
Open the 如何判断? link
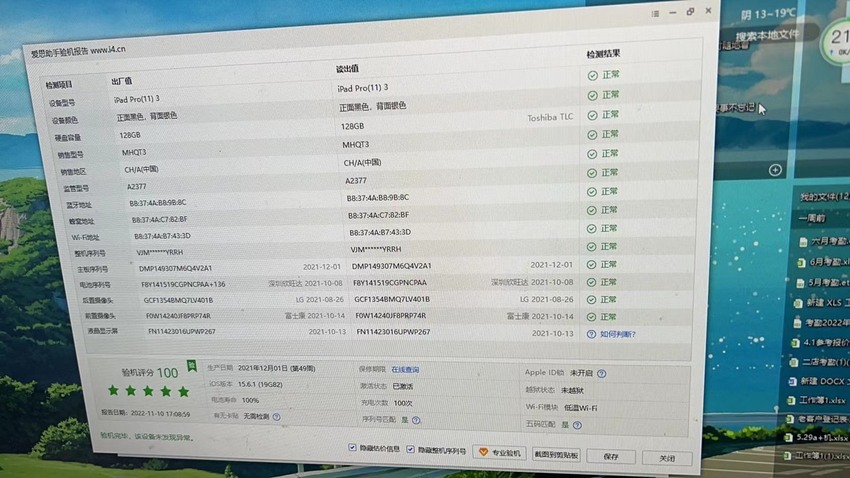[x=617, y=334]
